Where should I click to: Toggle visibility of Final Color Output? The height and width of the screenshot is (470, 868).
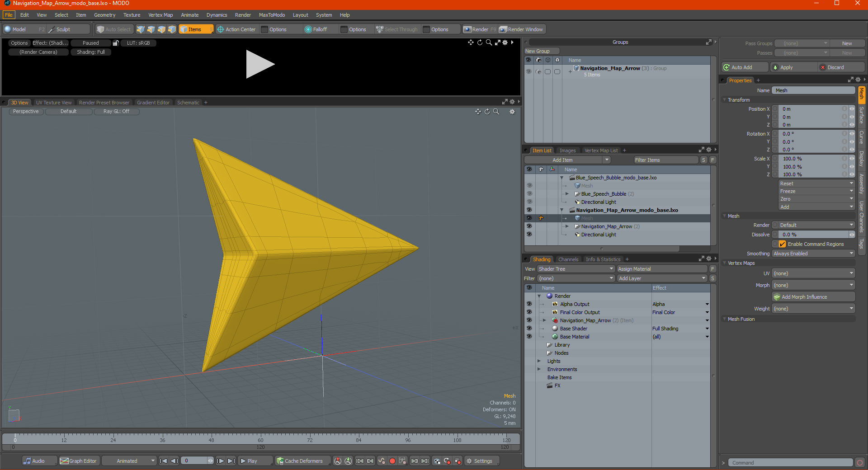pyautogui.click(x=529, y=312)
